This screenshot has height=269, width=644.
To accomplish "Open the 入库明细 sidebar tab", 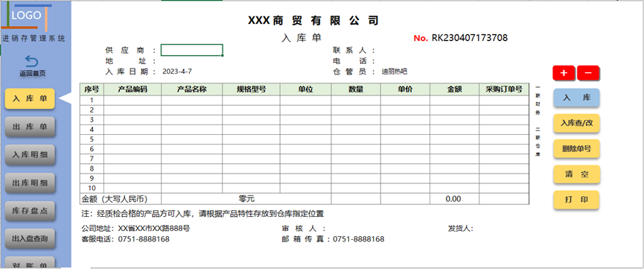I will point(30,155).
